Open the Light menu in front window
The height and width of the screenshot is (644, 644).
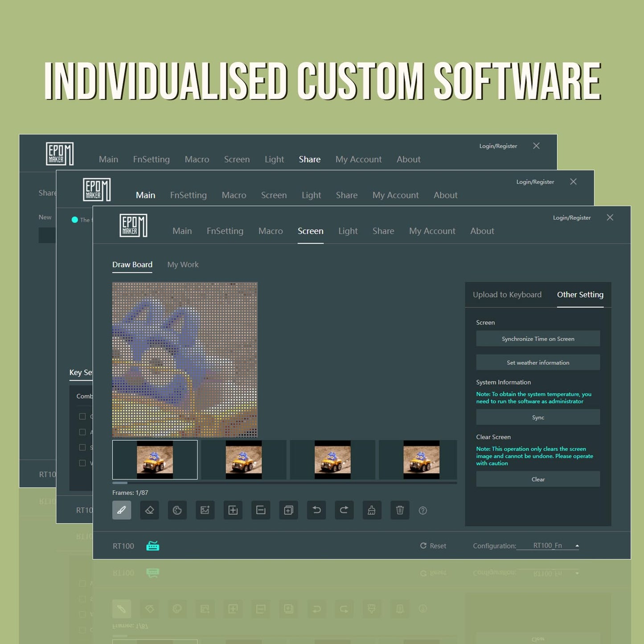click(348, 231)
